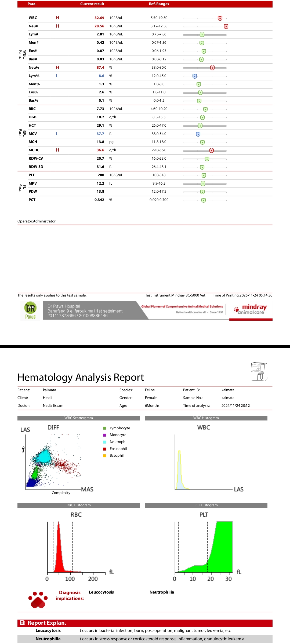Click the blue MCV low range marker

[x=198, y=134]
